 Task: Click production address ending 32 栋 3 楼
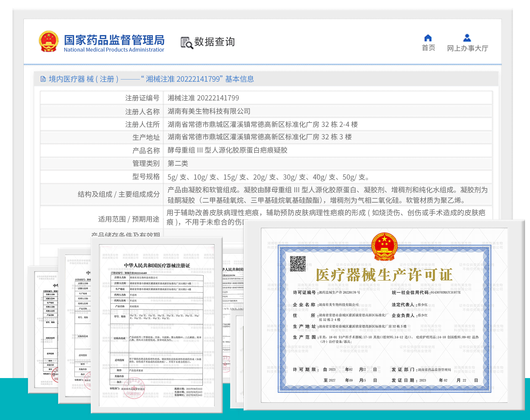point(259,137)
